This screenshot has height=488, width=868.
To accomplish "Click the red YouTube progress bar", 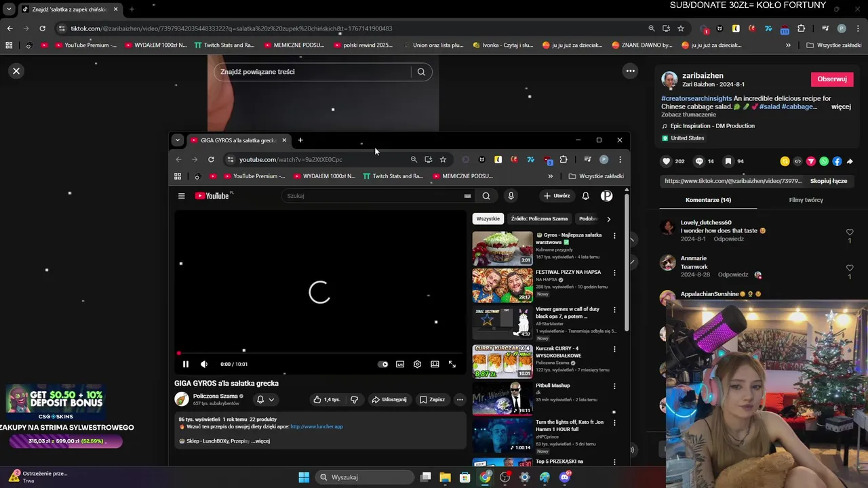I will 319,353.
